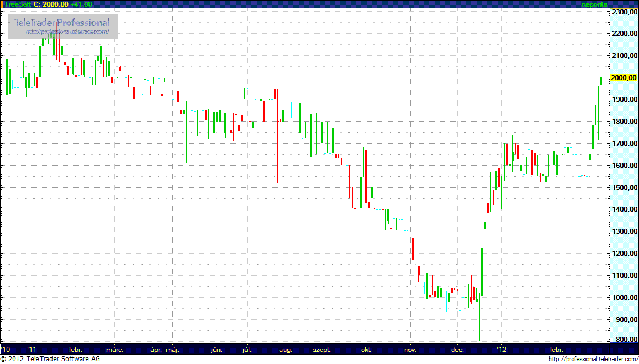Click the 1200,00 price axis label
The height and width of the screenshot is (364, 639).
pos(625,253)
